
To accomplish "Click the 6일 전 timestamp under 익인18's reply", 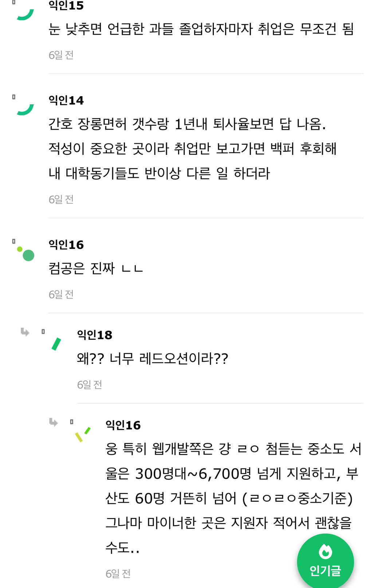I will pyautogui.click(x=90, y=385).
